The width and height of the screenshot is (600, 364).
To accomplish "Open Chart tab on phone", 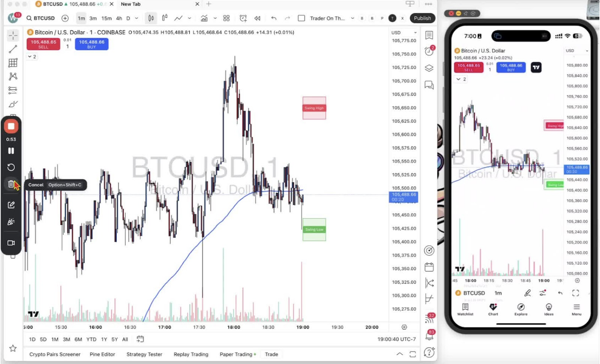I will click(493, 309).
